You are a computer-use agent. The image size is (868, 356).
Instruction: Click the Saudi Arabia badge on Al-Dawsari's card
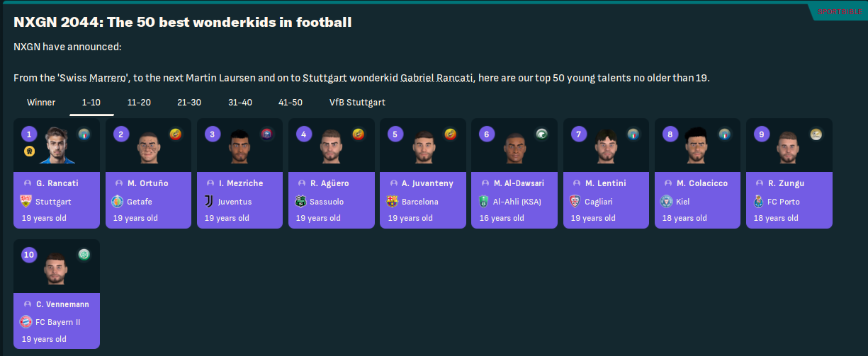point(541,134)
